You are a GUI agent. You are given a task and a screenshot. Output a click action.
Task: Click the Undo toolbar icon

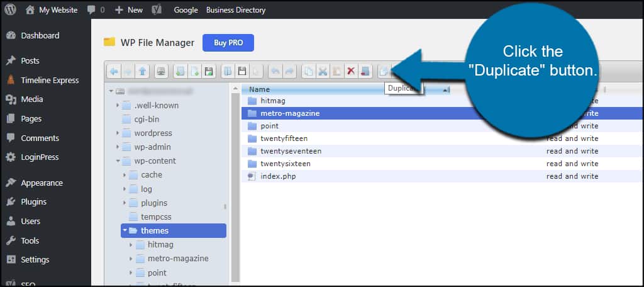(275, 71)
